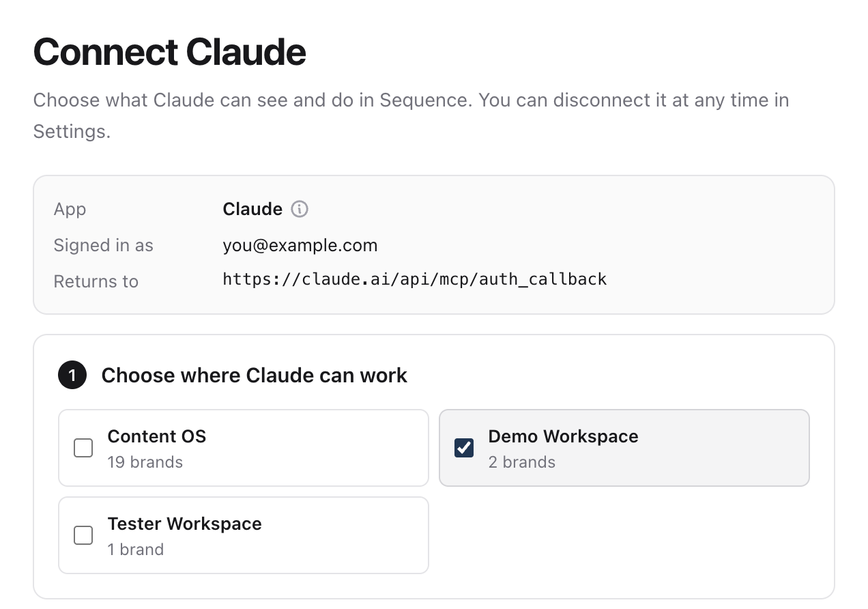The width and height of the screenshot is (868, 609).
Task: Click the 'Returns to' label
Action: coord(96,281)
